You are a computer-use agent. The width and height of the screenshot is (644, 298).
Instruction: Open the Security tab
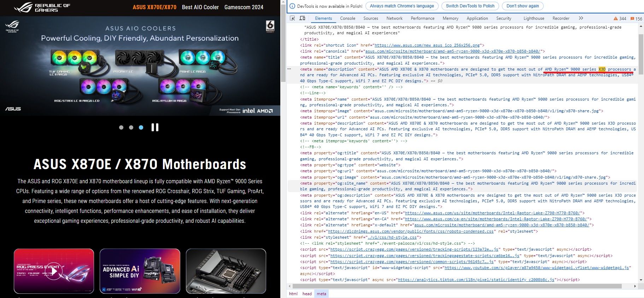coord(504,18)
